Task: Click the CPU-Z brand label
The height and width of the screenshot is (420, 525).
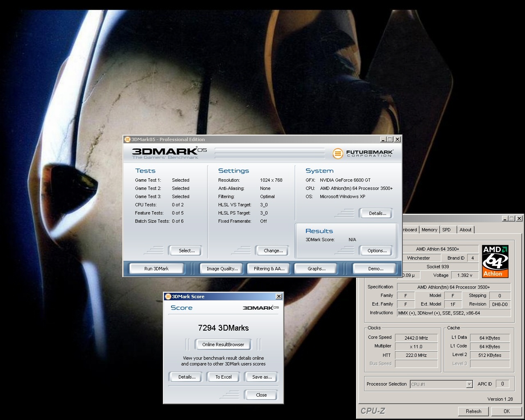Action: click(x=373, y=411)
